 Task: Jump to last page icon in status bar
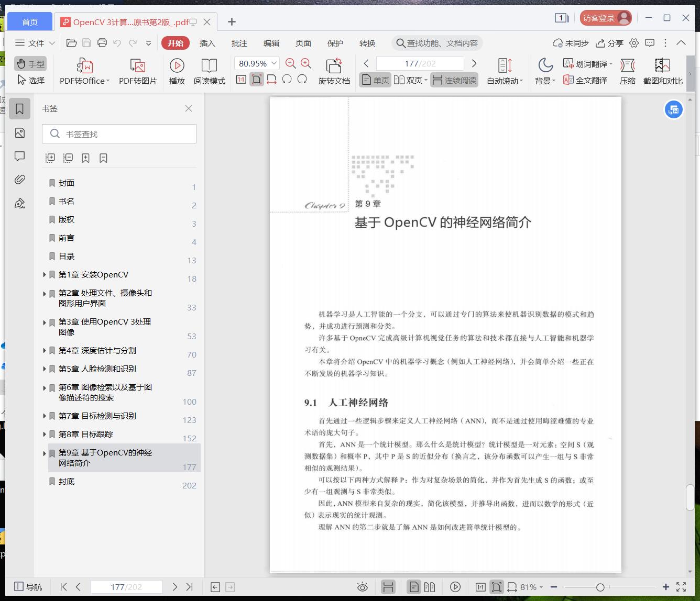[190, 587]
